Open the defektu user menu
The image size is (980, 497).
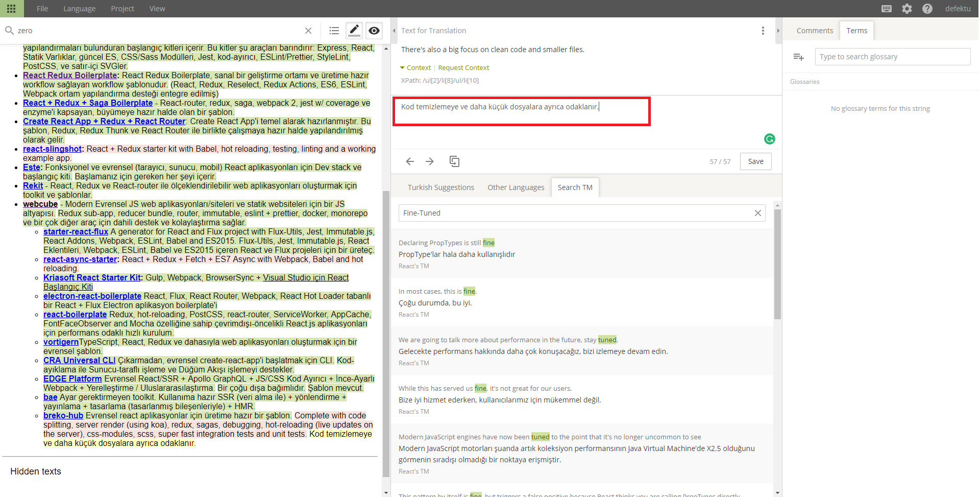point(958,9)
